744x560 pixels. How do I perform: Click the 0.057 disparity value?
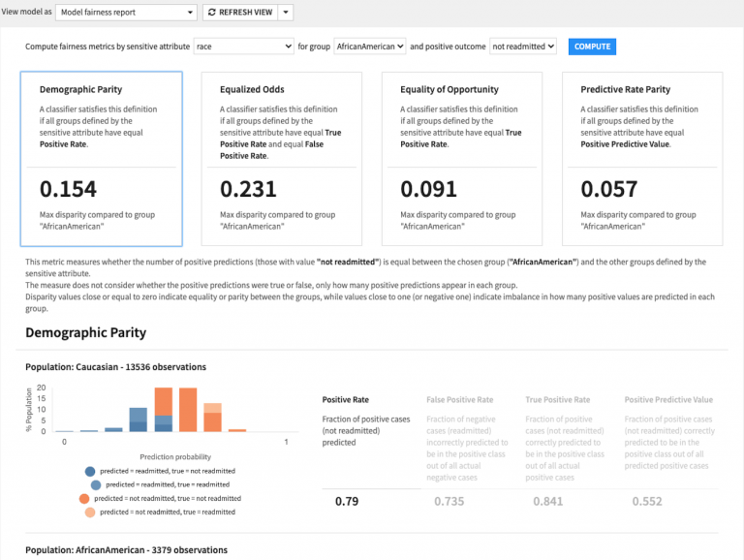coord(608,189)
